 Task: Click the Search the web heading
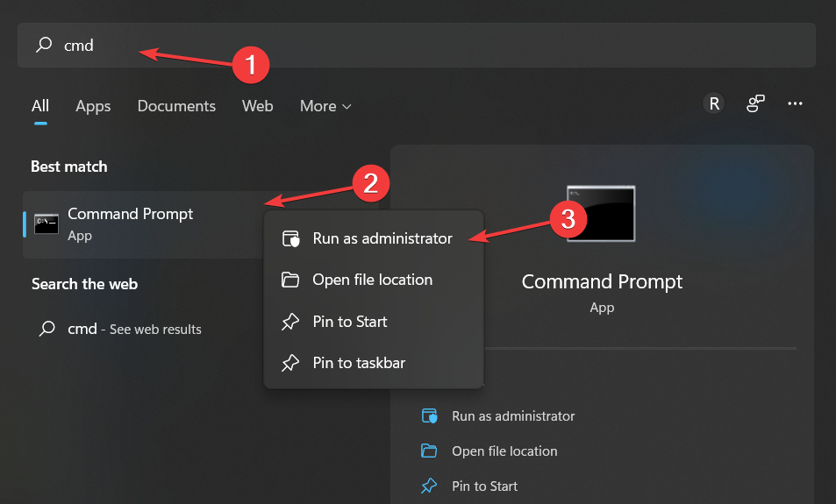click(85, 284)
